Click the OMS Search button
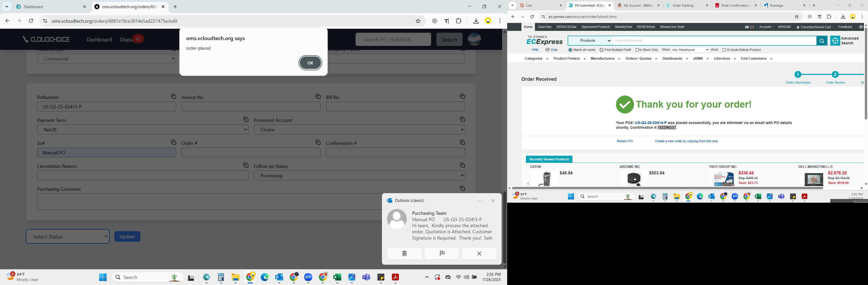The width and height of the screenshot is (868, 285). [x=449, y=39]
